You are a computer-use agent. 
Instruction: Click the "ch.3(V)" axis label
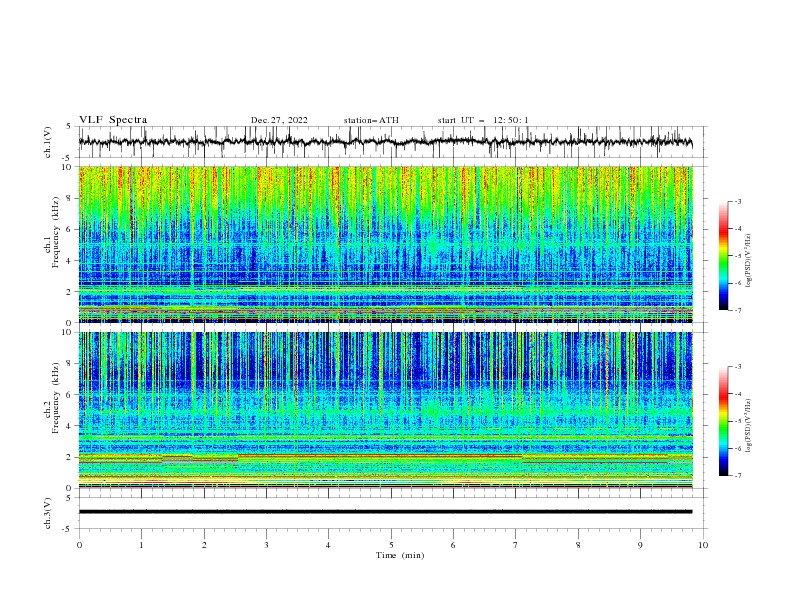pyautogui.click(x=48, y=514)
